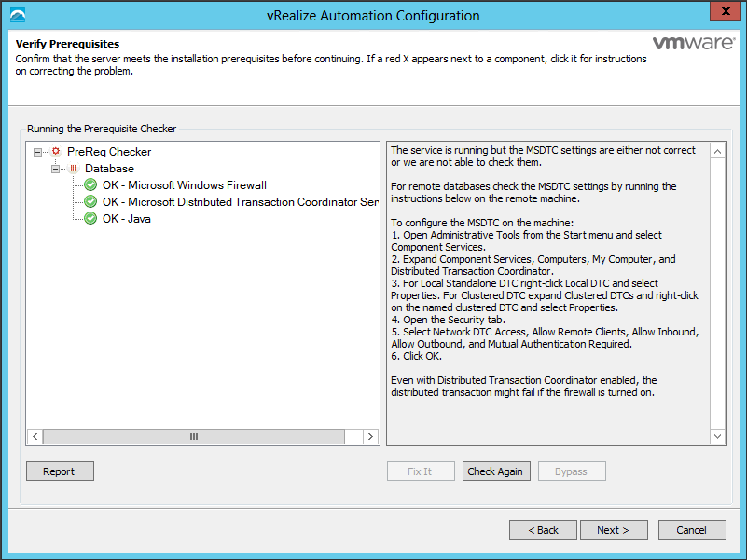Viewport: 747px width, 560px height.
Task: Click the '4. Open the Security tab.' instruction
Action: click(x=448, y=320)
